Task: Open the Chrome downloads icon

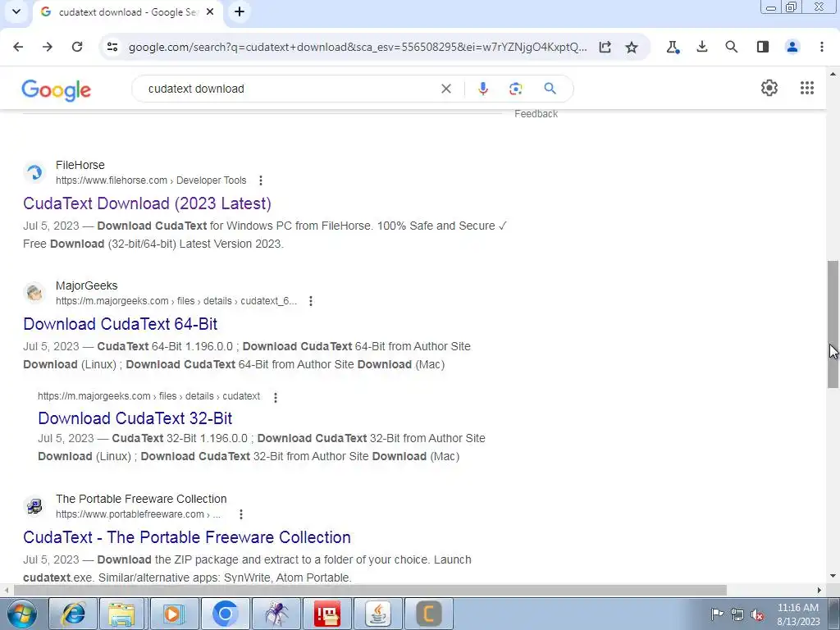Action: [x=702, y=47]
